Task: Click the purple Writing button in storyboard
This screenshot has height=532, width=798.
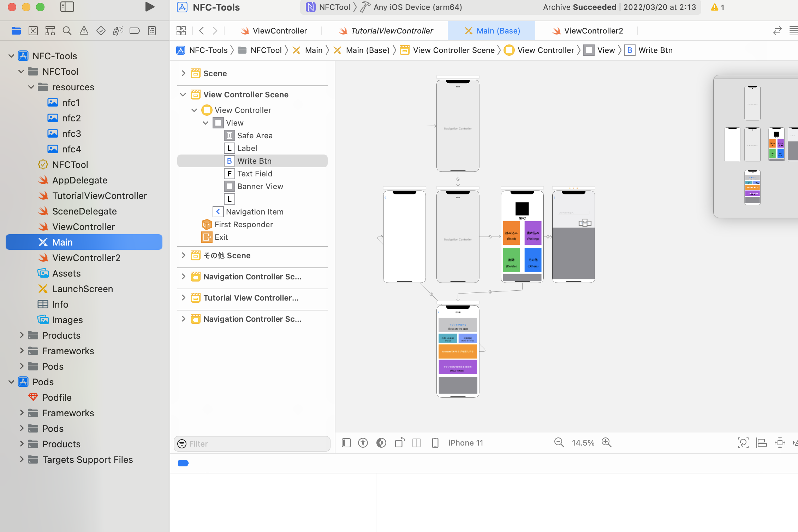Action: (x=532, y=233)
